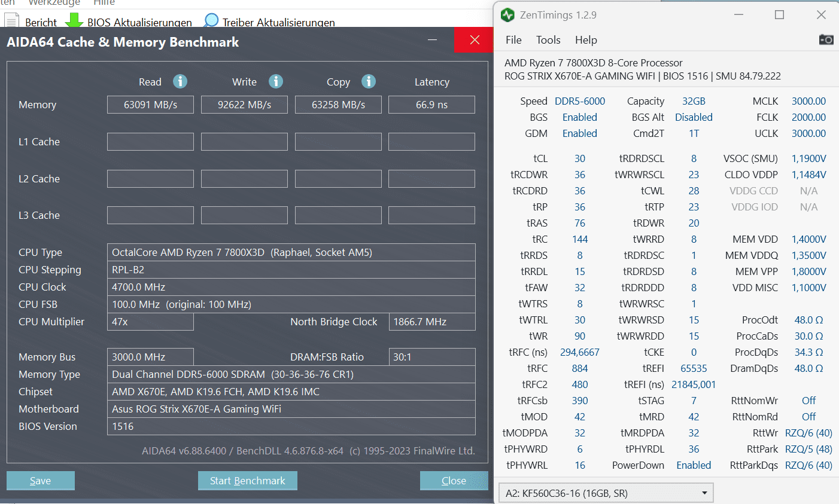Viewport: 839px width, 504px height.
Task: Open the ZenTimings File menu
Action: (513, 40)
